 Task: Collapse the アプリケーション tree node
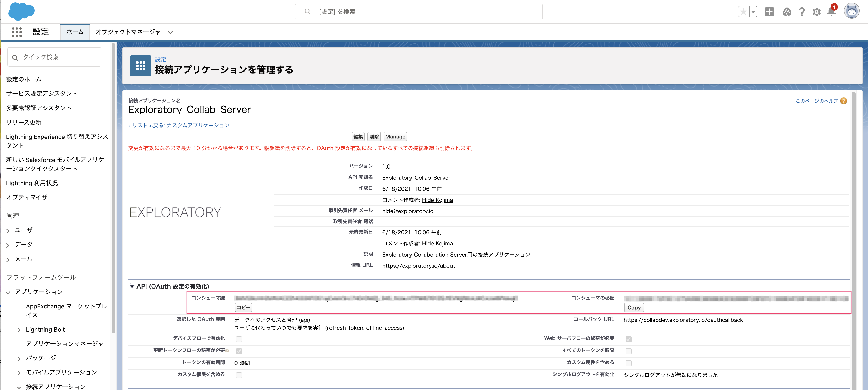[8, 292]
